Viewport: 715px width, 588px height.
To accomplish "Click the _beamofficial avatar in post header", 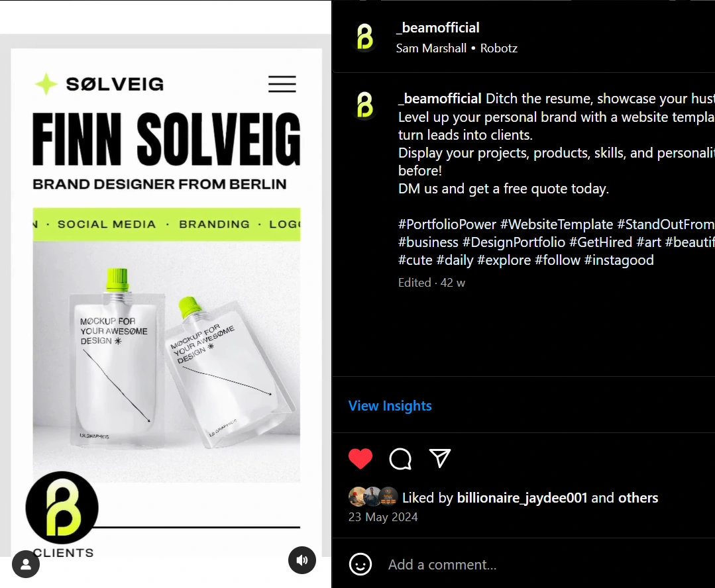I will pyautogui.click(x=365, y=37).
